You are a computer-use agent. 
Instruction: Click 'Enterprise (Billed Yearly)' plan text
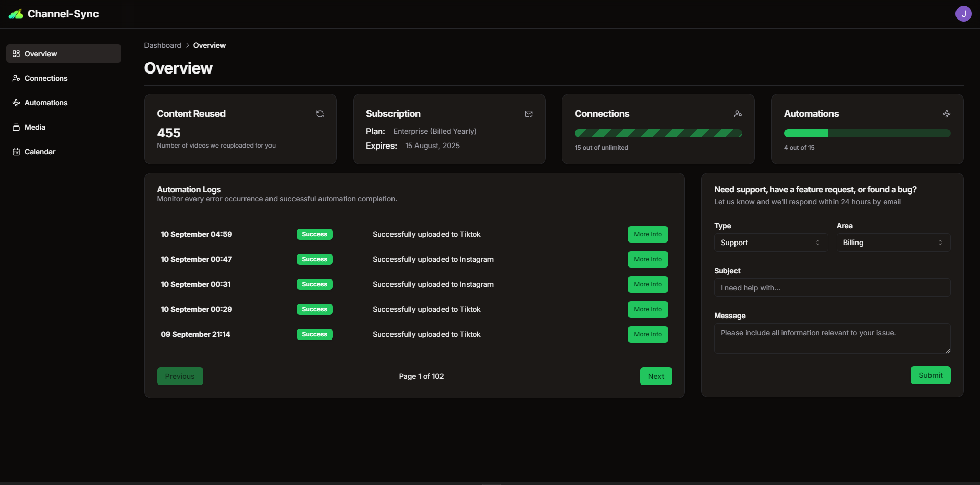click(435, 131)
